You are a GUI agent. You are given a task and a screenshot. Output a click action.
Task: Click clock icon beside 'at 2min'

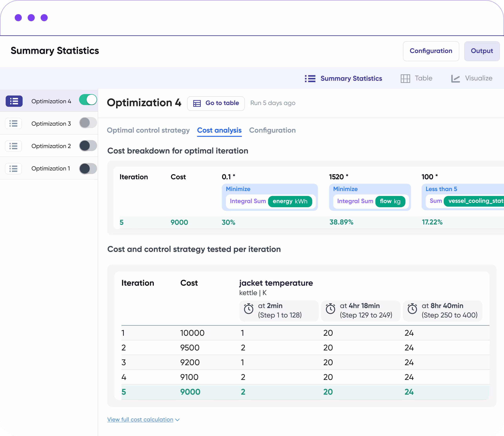tap(249, 309)
